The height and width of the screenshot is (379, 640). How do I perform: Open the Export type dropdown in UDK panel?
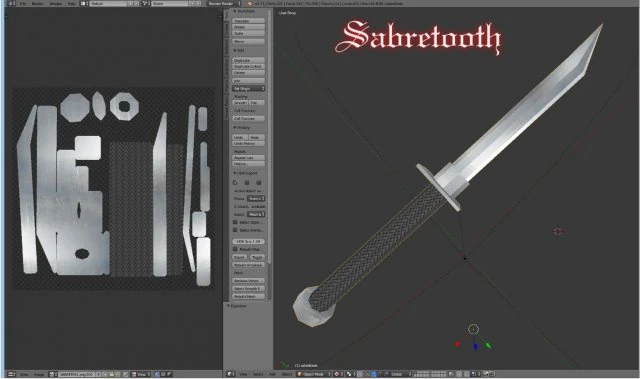click(x=256, y=214)
